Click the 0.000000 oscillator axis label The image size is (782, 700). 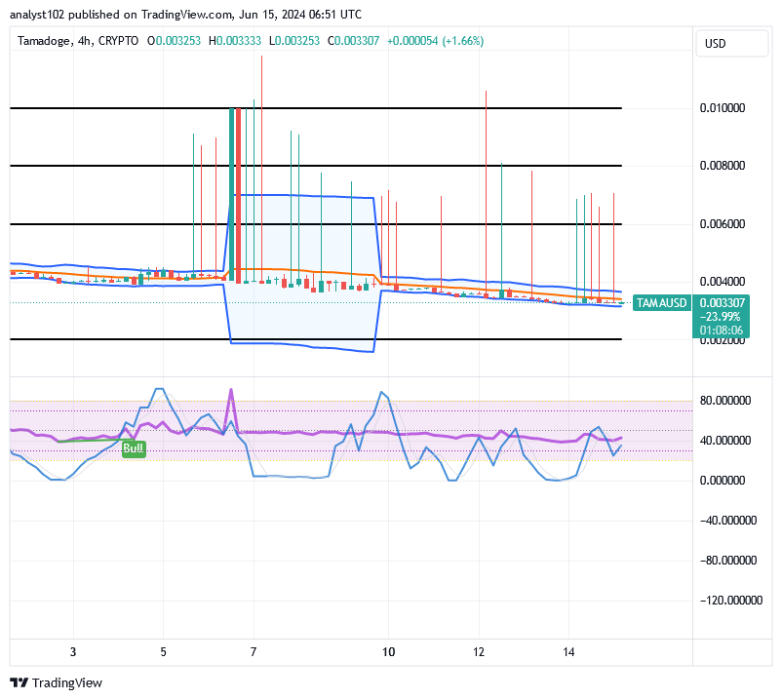pos(722,480)
